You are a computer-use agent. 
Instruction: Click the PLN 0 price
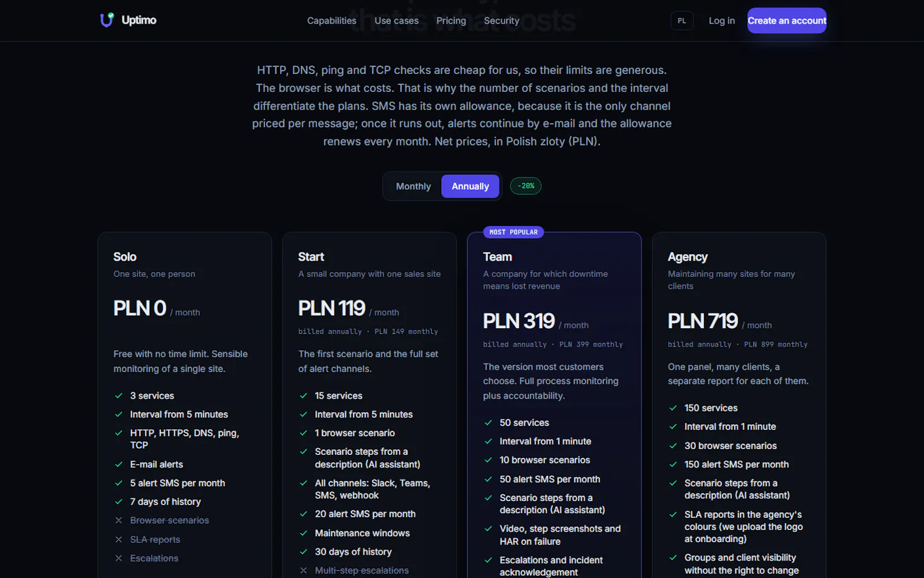140,308
